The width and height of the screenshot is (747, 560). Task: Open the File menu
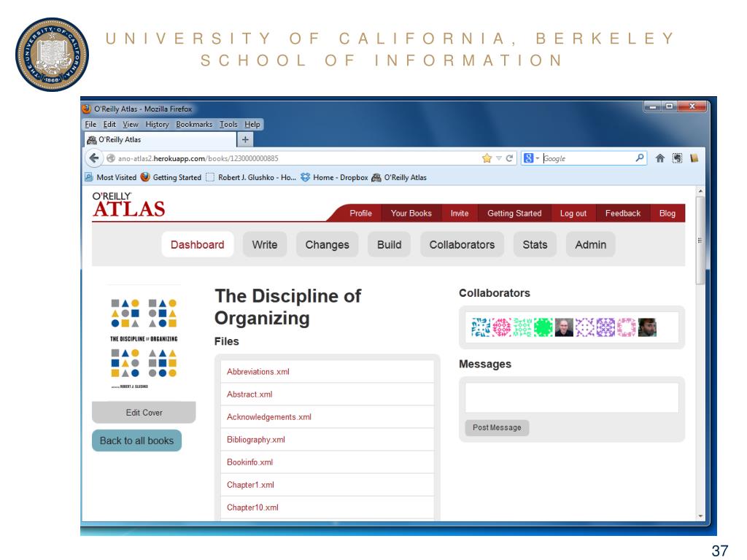click(90, 124)
